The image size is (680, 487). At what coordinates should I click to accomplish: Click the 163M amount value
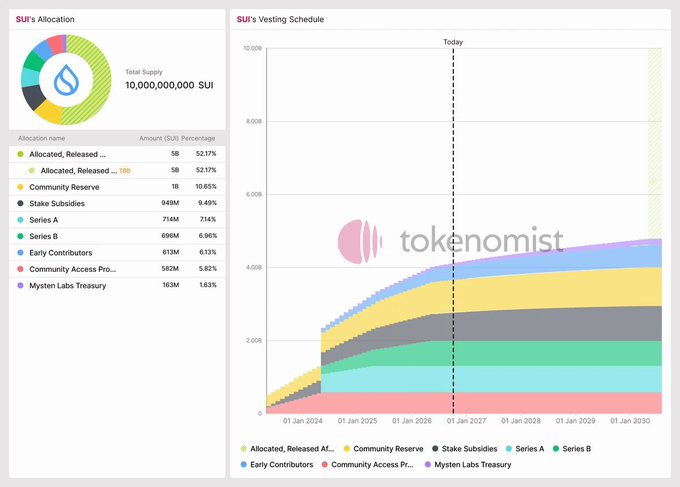coord(171,285)
